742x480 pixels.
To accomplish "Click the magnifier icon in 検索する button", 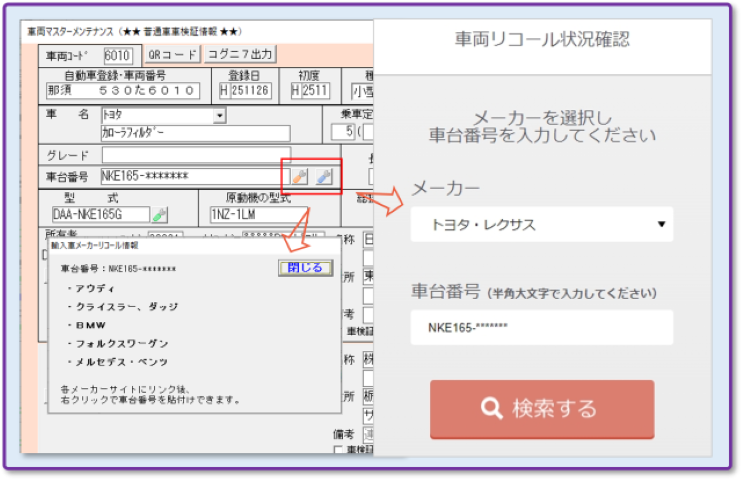I will (490, 408).
